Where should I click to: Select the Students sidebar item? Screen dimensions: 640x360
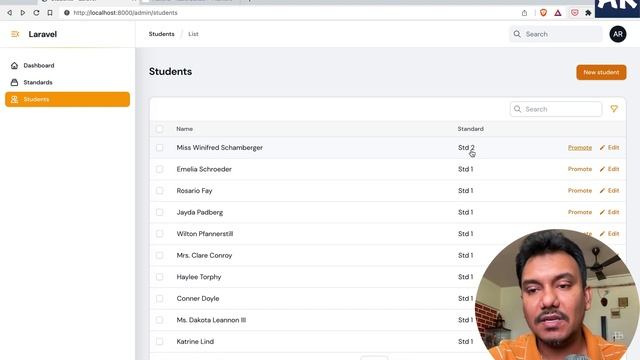click(x=67, y=99)
